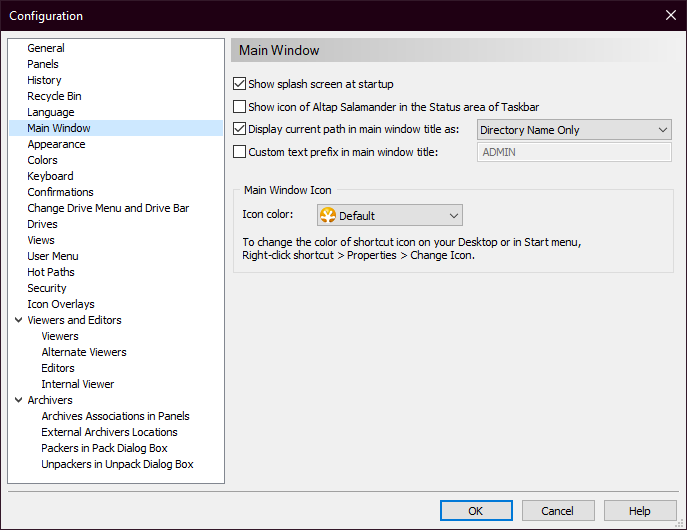Image resolution: width=687 pixels, height=530 pixels.
Task: Select the Appearance settings page
Action: click(x=56, y=144)
